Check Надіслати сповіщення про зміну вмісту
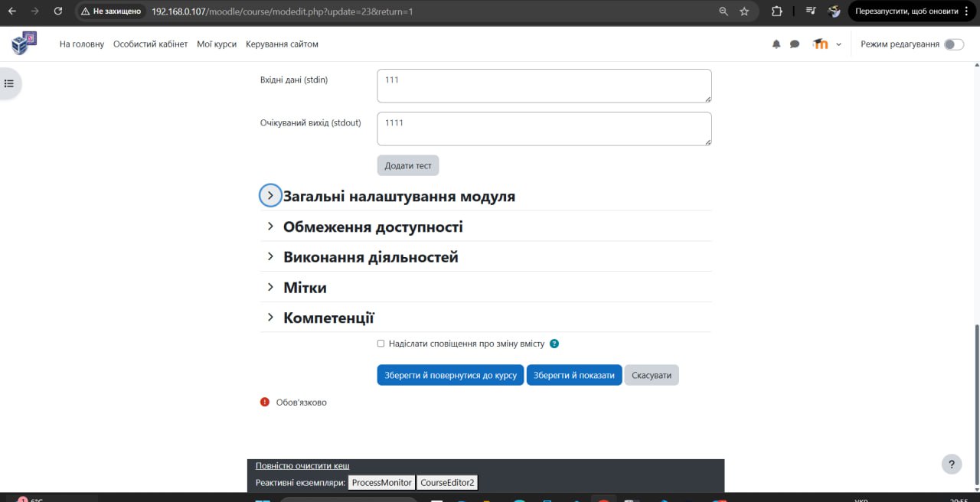This screenshot has width=980, height=502. pyautogui.click(x=381, y=344)
